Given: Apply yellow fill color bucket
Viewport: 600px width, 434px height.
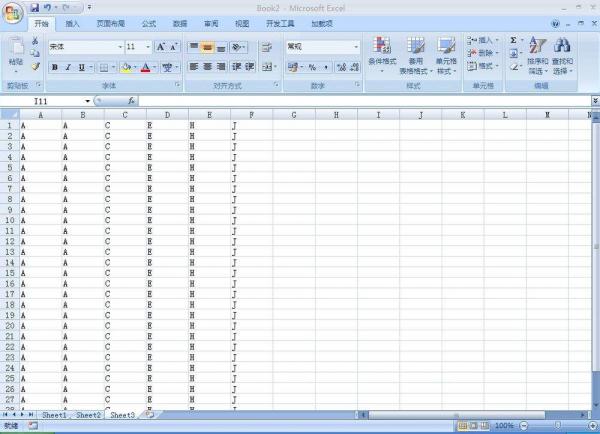Looking at the screenshot, I should (x=126, y=68).
